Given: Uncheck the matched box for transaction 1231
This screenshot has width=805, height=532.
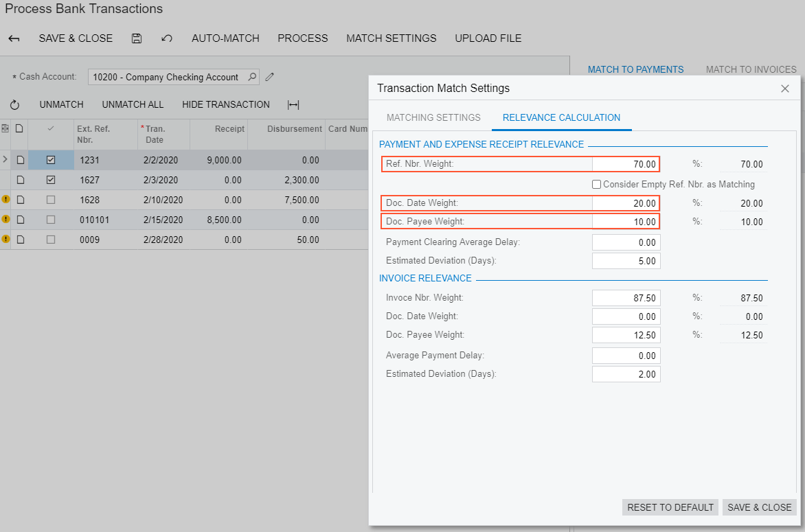Looking at the screenshot, I should point(51,160).
